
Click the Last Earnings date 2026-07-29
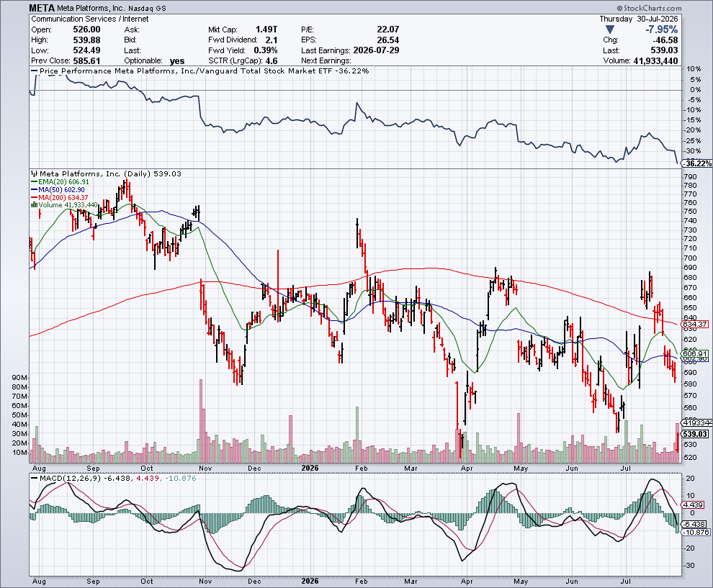376,50
